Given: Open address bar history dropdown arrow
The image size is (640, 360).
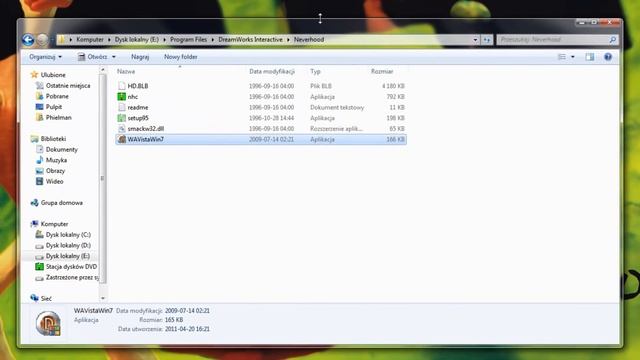Looking at the screenshot, I should (475, 40).
